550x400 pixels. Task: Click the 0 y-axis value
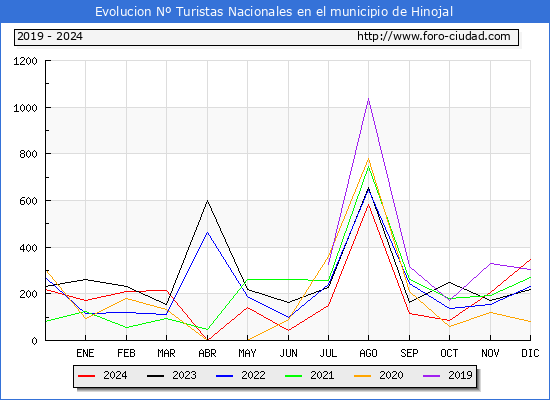(34, 341)
